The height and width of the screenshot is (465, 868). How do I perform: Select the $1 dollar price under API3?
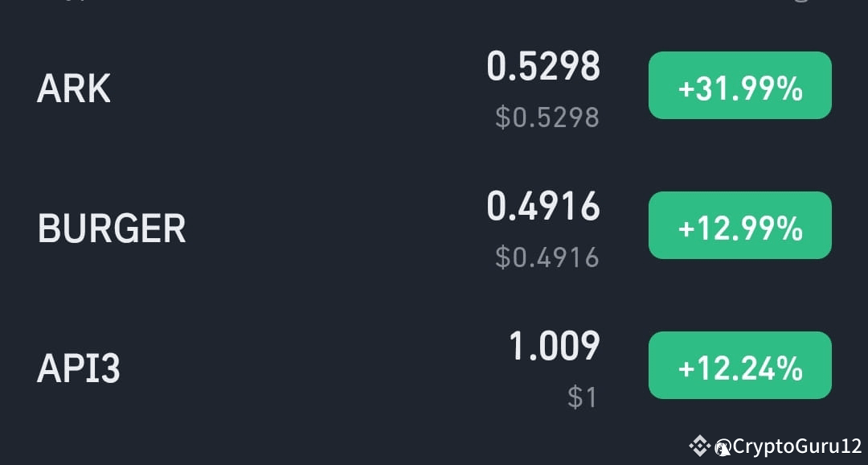pyautogui.click(x=583, y=396)
